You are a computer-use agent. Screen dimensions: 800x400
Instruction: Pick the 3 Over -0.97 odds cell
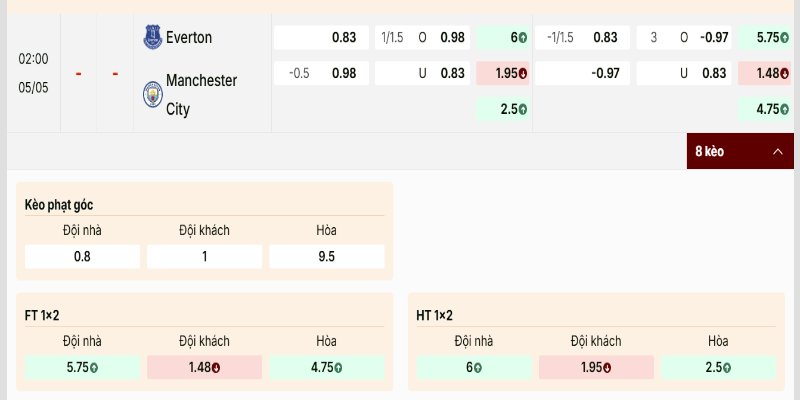point(684,37)
